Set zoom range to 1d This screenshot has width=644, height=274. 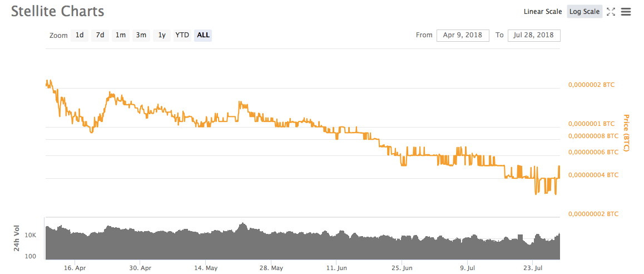click(80, 36)
